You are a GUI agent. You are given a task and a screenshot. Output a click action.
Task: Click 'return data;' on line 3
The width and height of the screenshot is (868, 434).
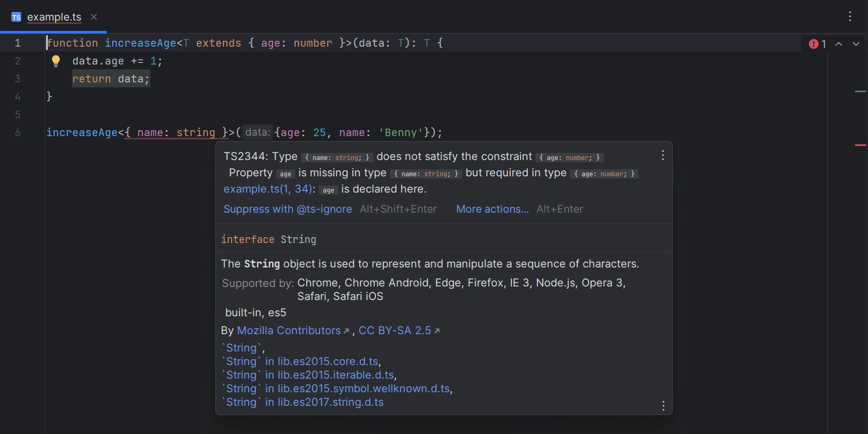(x=111, y=79)
